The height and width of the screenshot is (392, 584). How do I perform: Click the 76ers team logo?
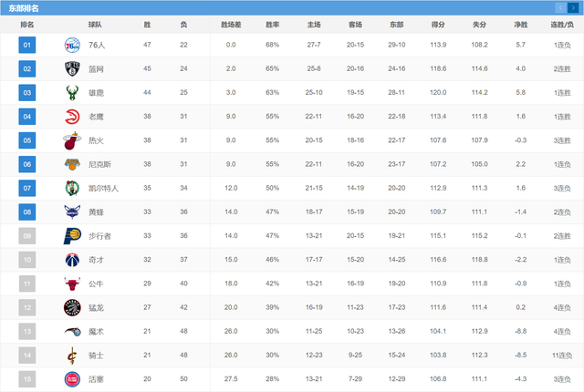coord(72,45)
